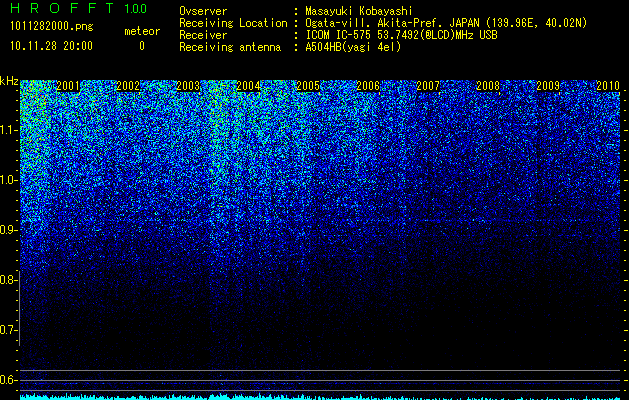Image resolution: width=629 pixels, height=400 pixels.
Task: Click the Ogata-vill. Akita-Pref. JAPAN location text
Action: point(446,23)
